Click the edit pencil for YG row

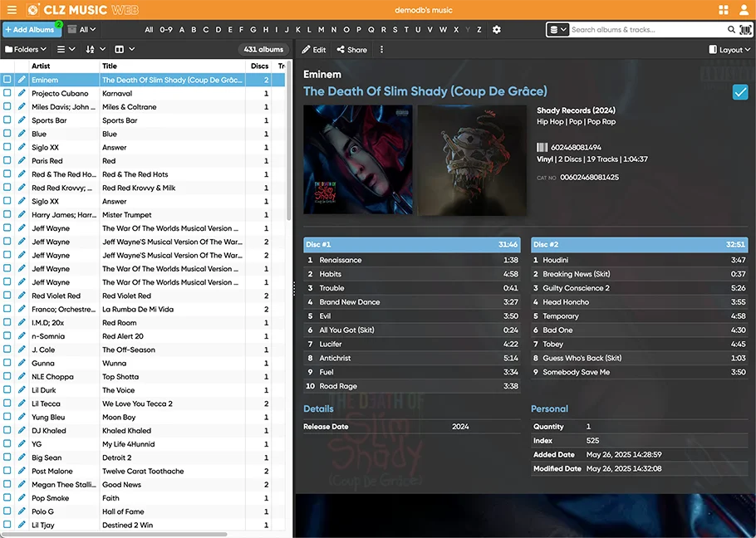click(x=22, y=443)
